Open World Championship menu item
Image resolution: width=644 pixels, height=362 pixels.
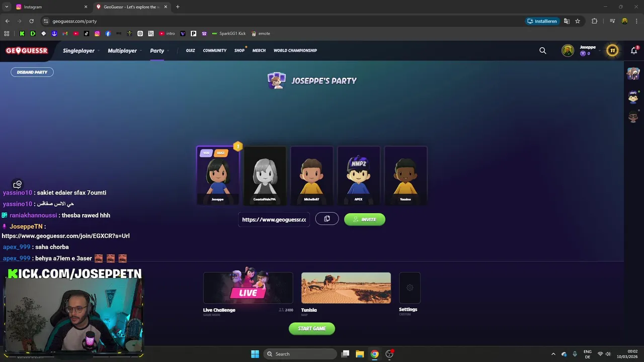tap(295, 50)
